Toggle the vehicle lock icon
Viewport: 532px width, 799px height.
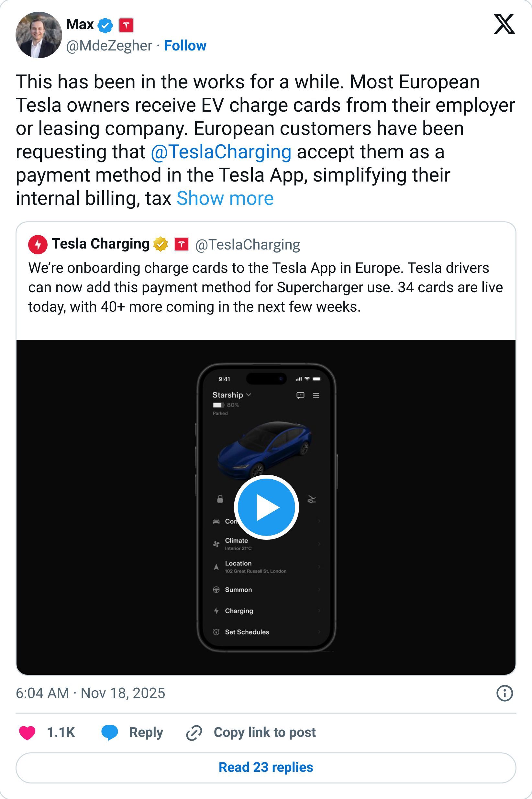click(220, 499)
